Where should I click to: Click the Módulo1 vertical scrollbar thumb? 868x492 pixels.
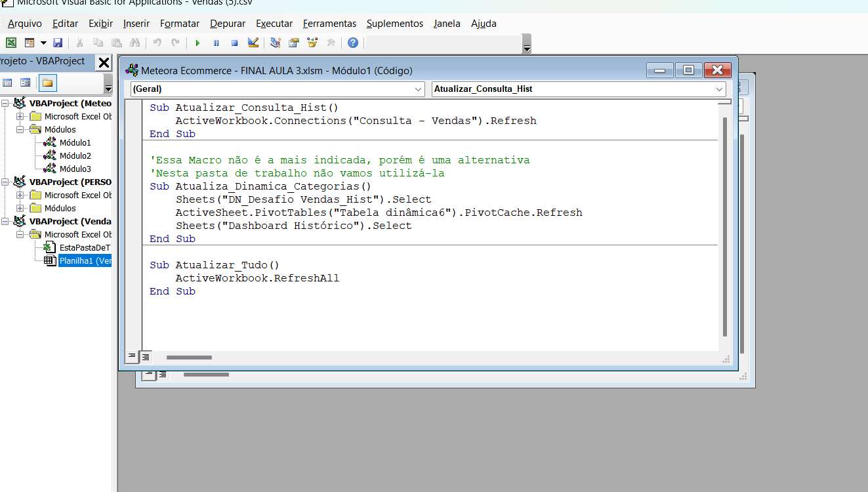725,226
